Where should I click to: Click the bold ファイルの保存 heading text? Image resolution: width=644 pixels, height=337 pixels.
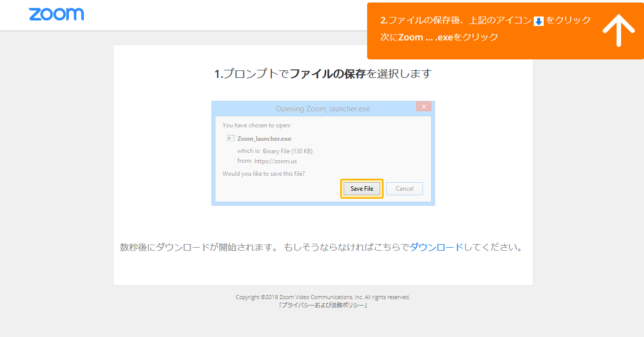pyautogui.click(x=328, y=74)
